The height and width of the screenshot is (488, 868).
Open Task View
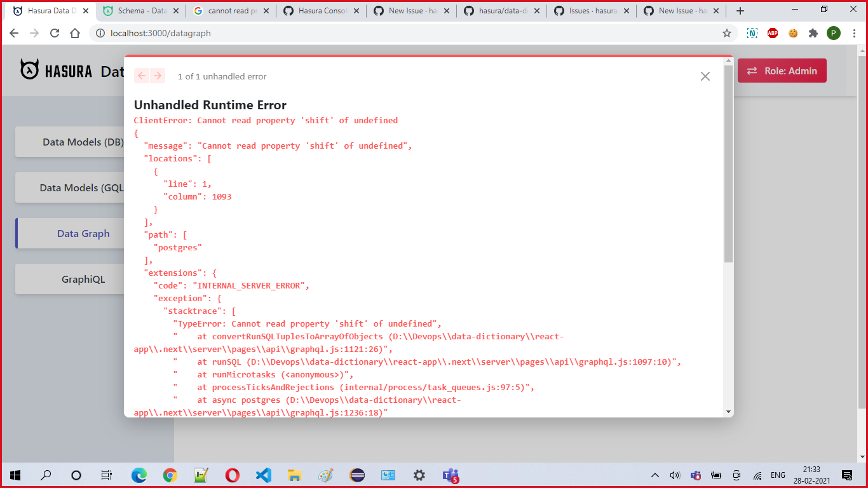pyautogui.click(x=107, y=475)
